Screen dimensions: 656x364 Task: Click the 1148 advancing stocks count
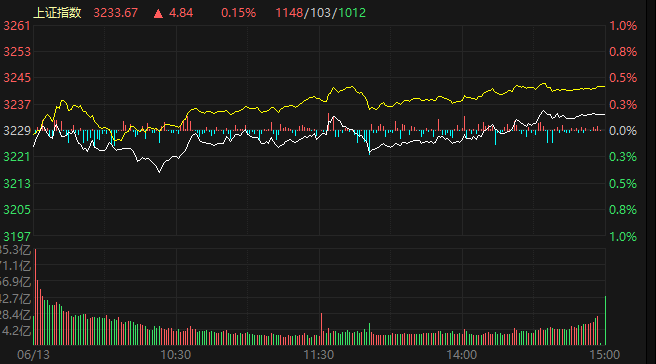coord(289,13)
